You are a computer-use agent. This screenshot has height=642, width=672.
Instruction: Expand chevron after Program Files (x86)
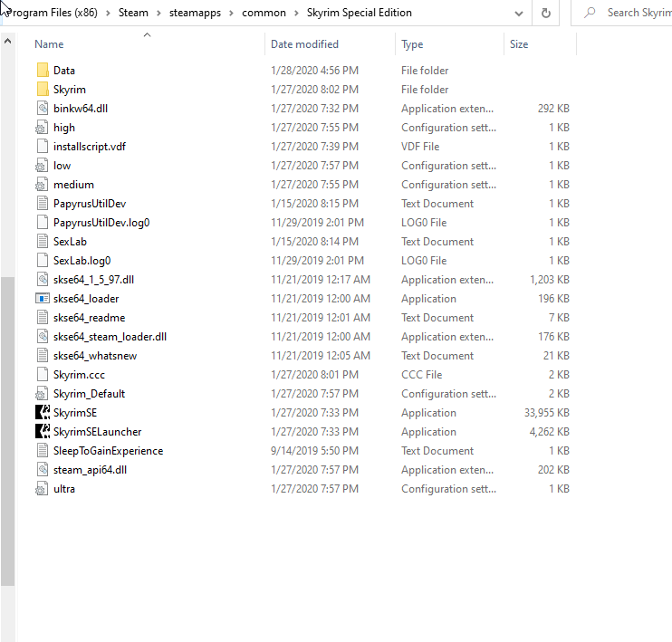[108, 14]
